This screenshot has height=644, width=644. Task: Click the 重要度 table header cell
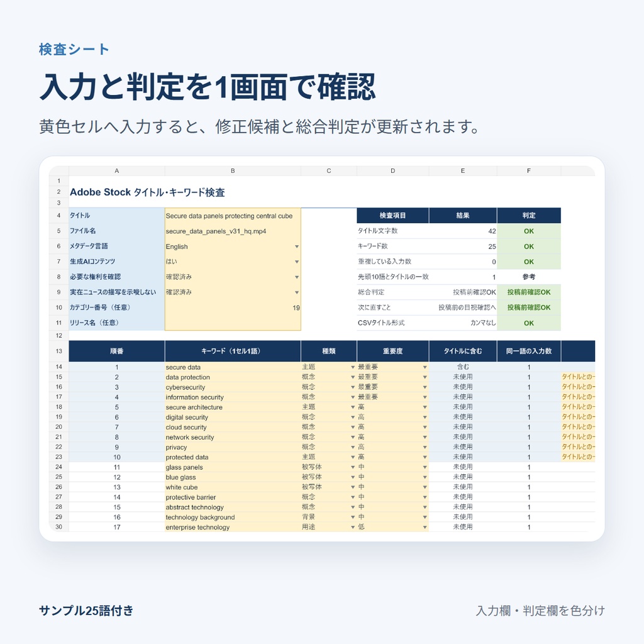tap(393, 351)
